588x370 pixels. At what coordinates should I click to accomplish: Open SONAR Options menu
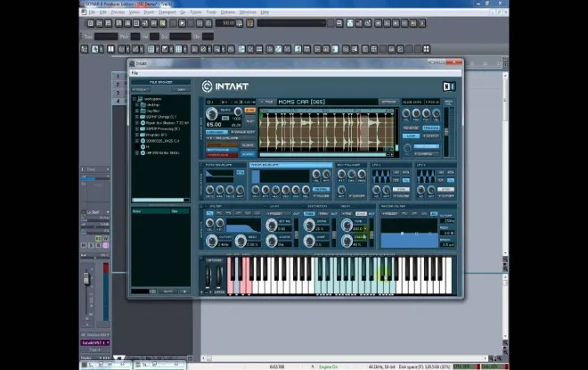pos(227,12)
